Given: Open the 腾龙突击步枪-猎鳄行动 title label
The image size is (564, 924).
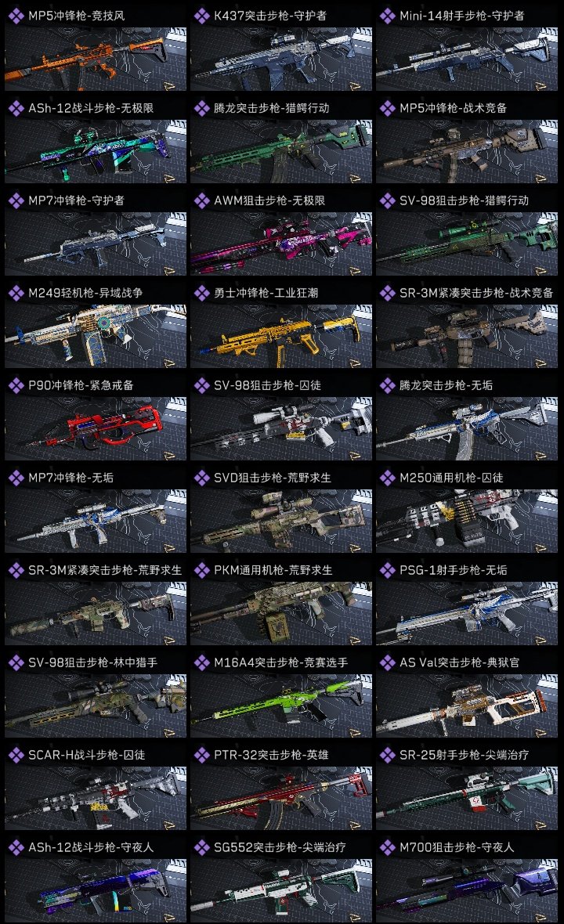Looking at the screenshot, I should pos(272,108).
